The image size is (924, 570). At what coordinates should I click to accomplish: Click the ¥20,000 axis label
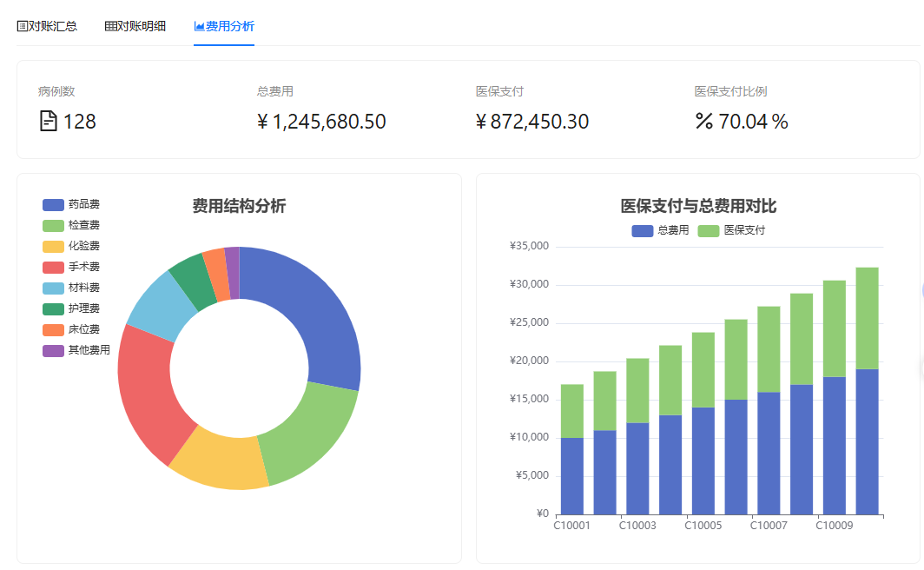(529, 361)
